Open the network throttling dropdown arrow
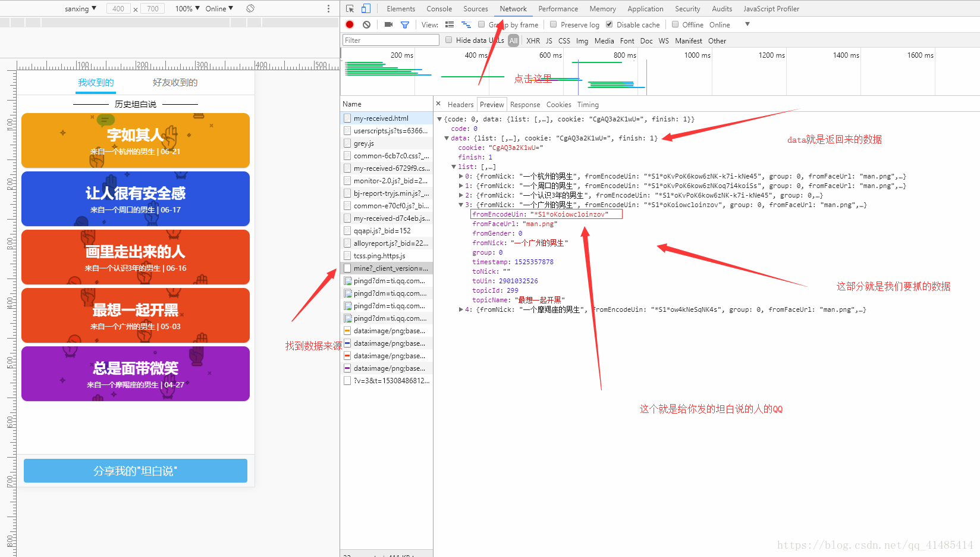The image size is (980, 557). pyautogui.click(x=747, y=24)
